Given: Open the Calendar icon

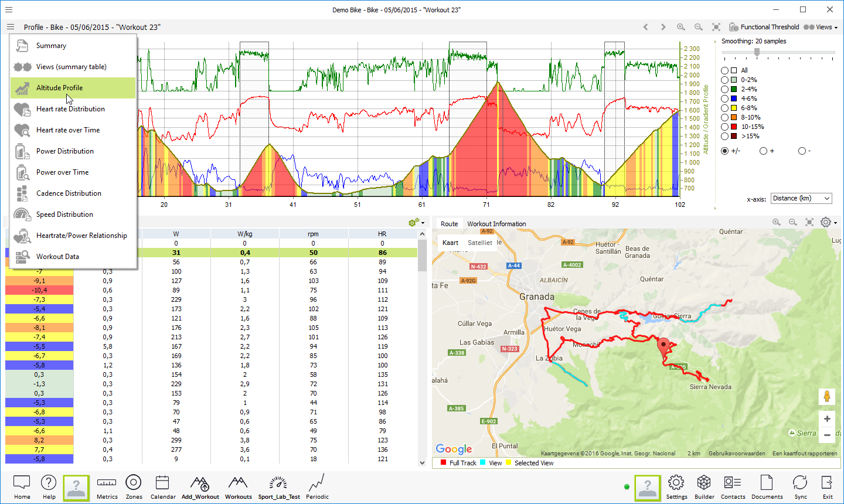Looking at the screenshot, I should [x=162, y=486].
